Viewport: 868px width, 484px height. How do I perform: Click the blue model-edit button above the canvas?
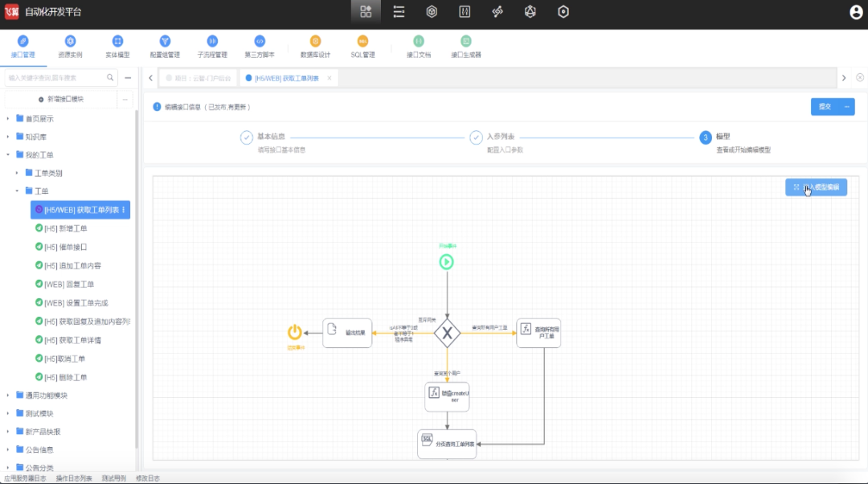(x=816, y=187)
